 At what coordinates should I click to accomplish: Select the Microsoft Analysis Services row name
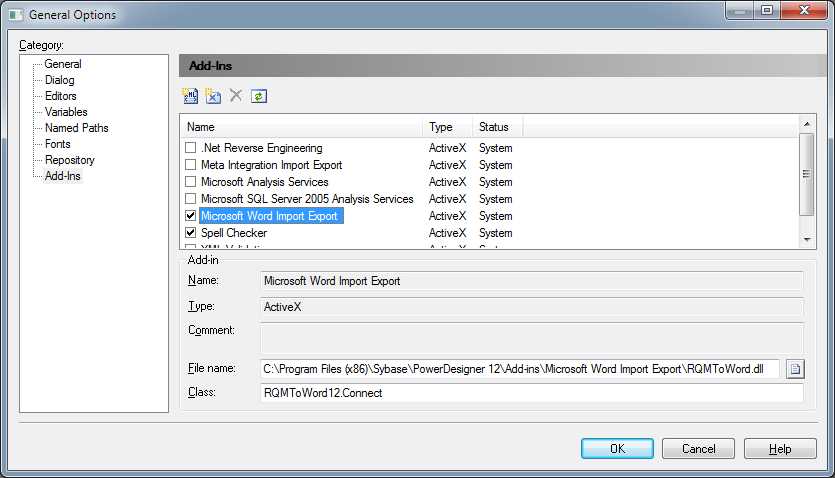coord(265,182)
